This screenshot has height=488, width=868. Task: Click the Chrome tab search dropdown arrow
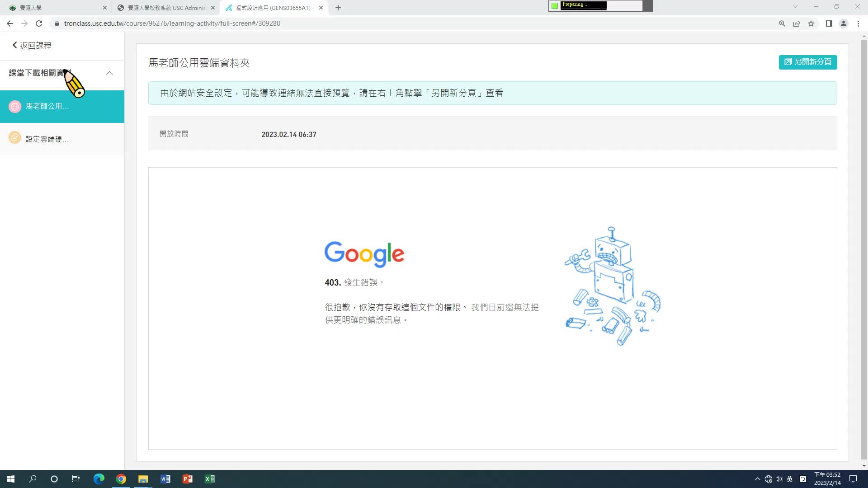pos(795,7)
